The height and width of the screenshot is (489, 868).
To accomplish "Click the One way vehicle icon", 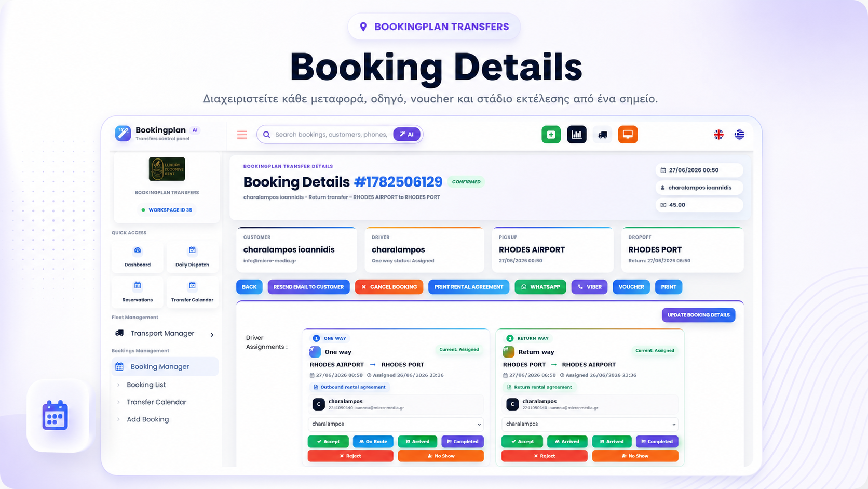I will (x=315, y=352).
